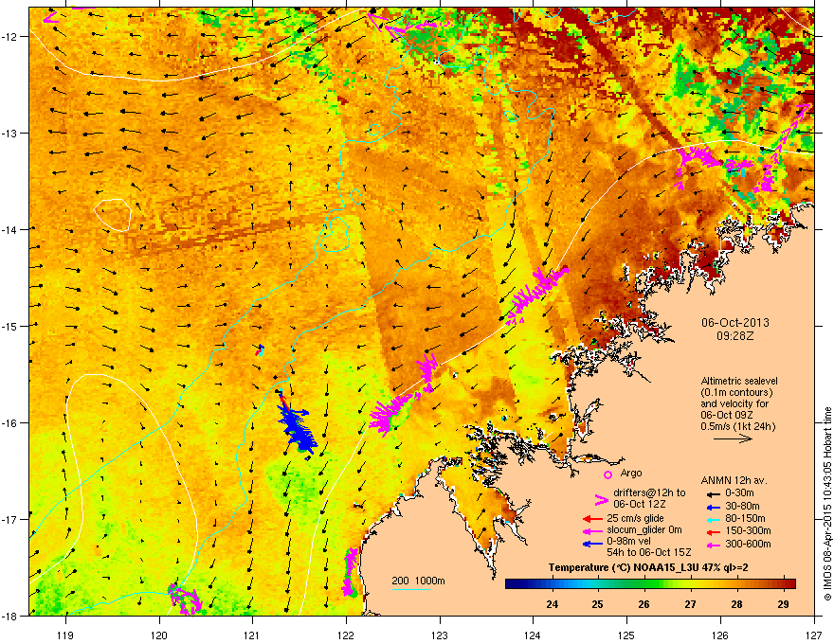The width and height of the screenshot is (834, 644).
Task: Click the "80-150m" depth label
Action: 745,519
